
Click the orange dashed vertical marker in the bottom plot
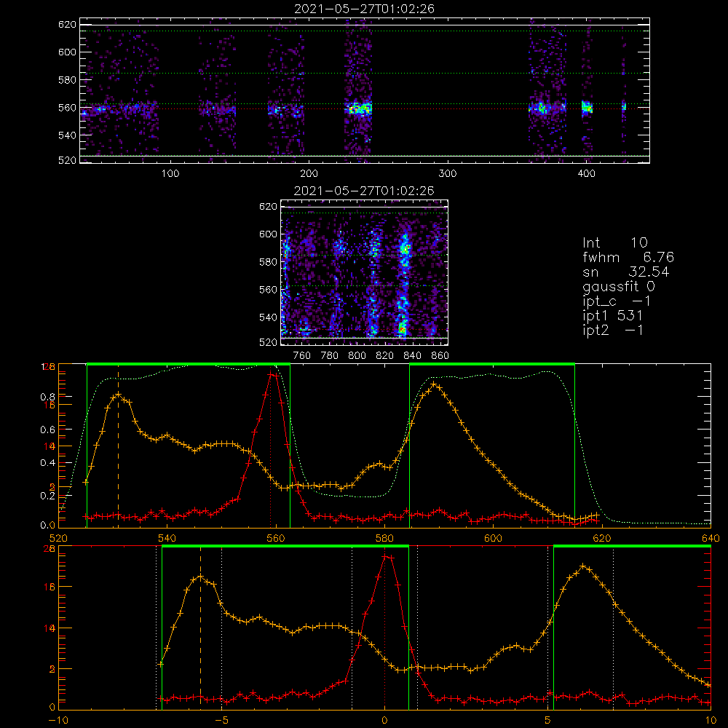click(x=201, y=628)
